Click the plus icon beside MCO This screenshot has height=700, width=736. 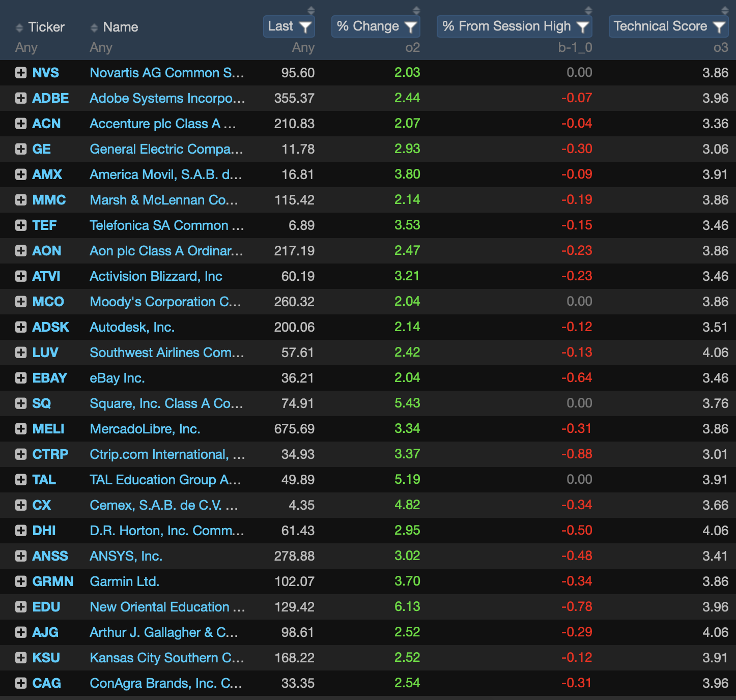(x=21, y=302)
